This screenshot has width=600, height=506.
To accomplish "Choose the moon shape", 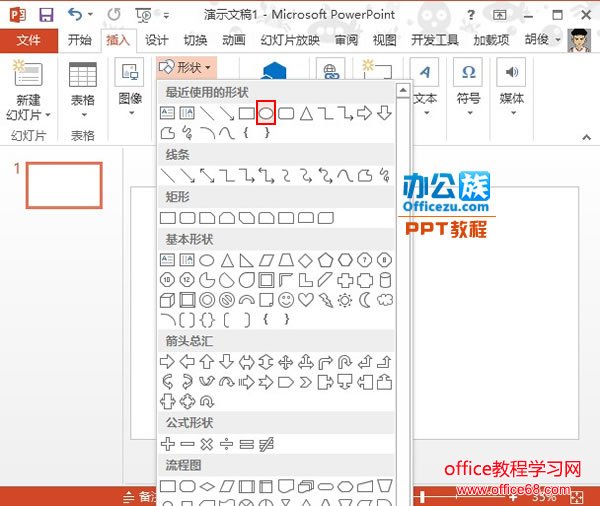I will pos(365,300).
